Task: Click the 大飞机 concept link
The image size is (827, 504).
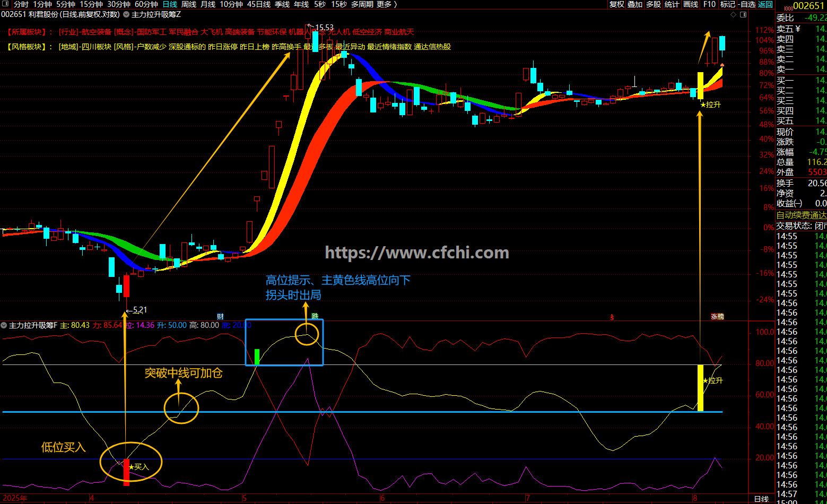Action: pyautogui.click(x=212, y=32)
